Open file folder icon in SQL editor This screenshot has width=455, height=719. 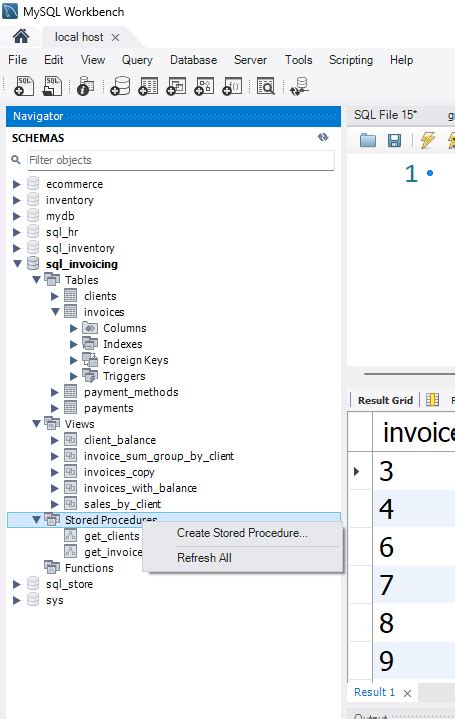point(368,140)
